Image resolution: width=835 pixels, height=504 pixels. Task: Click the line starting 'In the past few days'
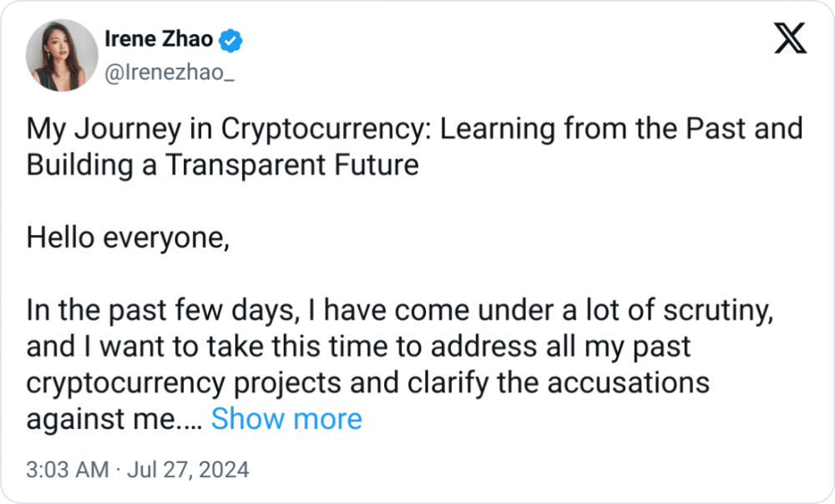(x=399, y=310)
